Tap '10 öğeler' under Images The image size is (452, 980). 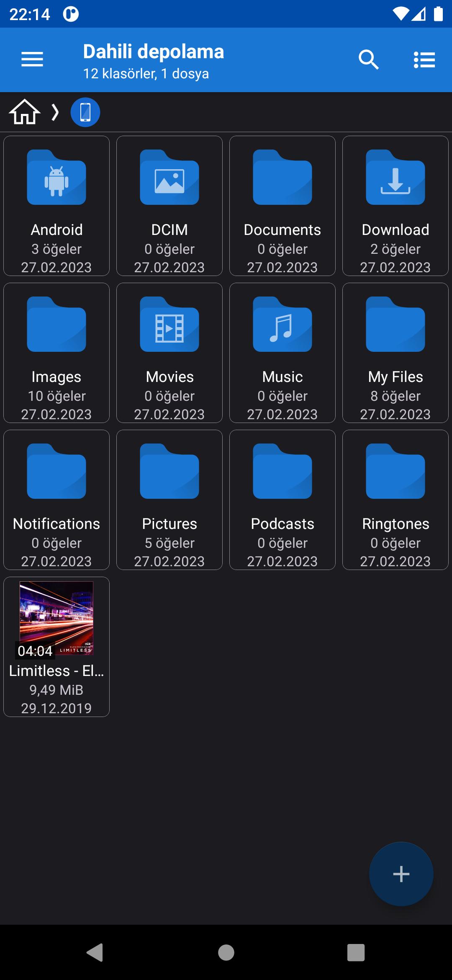point(56,396)
